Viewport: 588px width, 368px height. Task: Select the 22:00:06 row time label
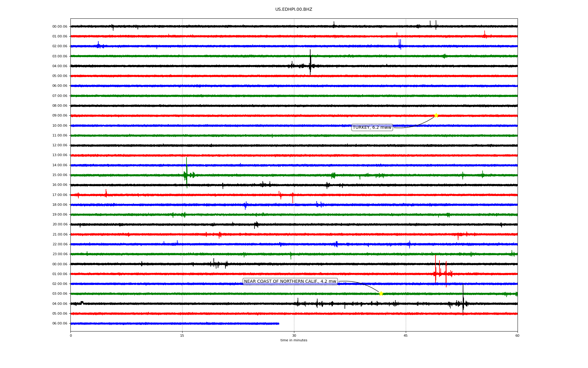click(x=60, y=244)
